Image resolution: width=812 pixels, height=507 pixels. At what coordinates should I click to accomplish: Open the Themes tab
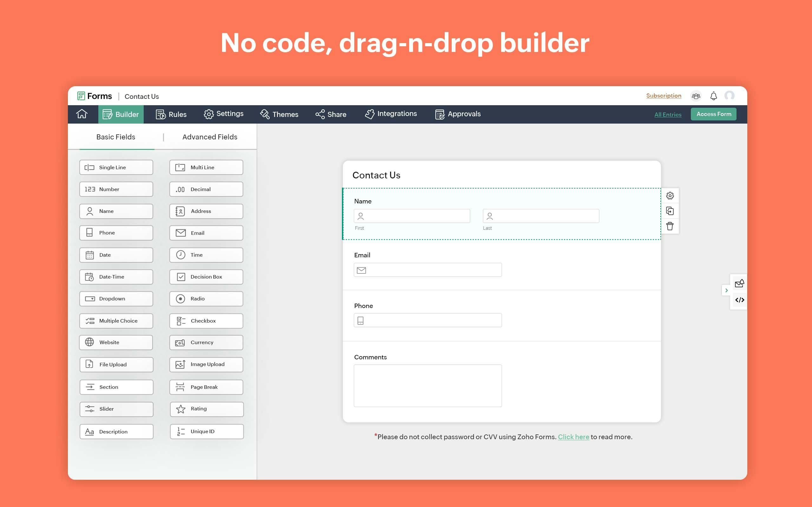(x=279, y=114)
